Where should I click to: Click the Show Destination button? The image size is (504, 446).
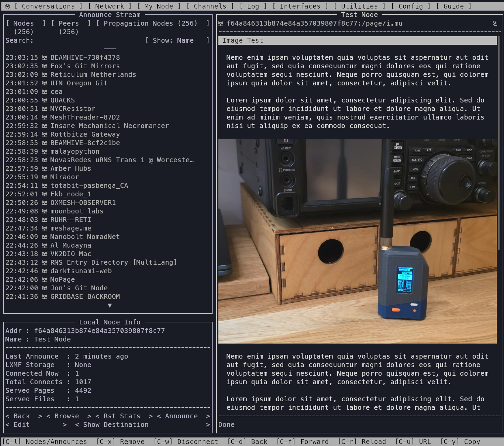(142, 424)
